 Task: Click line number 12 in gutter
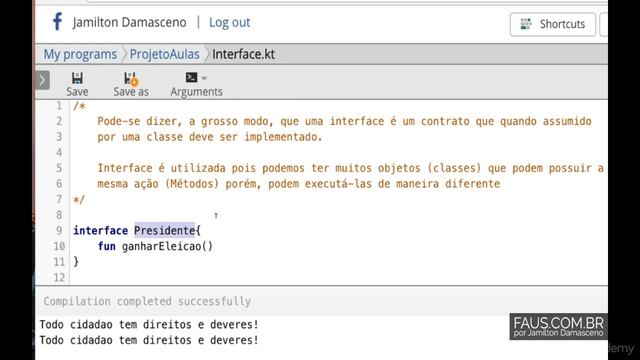pyautogui.click(x=59, y=278)
